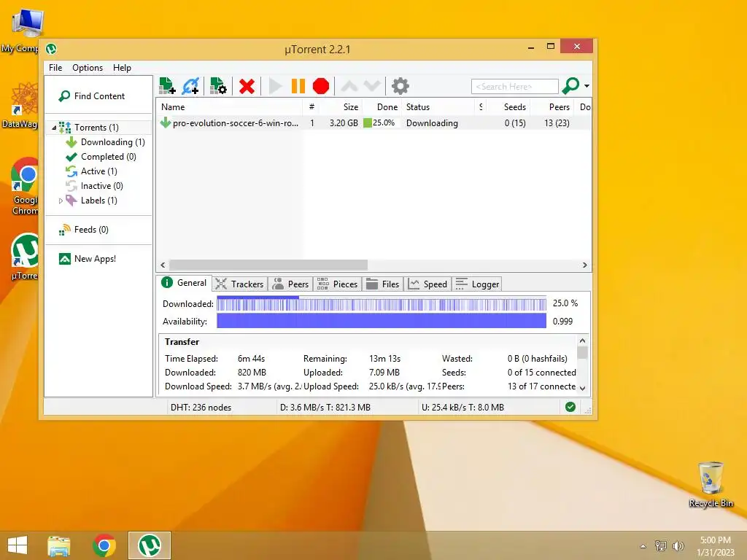Sort by Status column header
This screenshot has width=747, height=560.
438,107
